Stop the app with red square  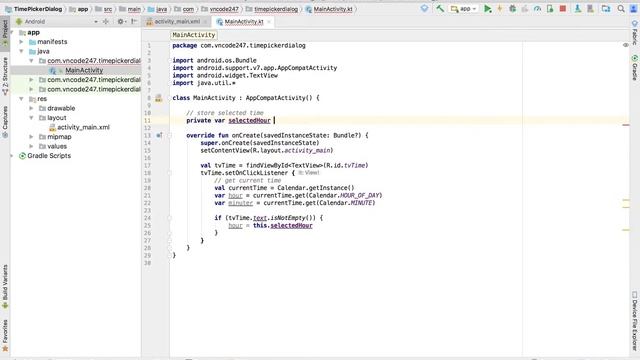(562, 9)
